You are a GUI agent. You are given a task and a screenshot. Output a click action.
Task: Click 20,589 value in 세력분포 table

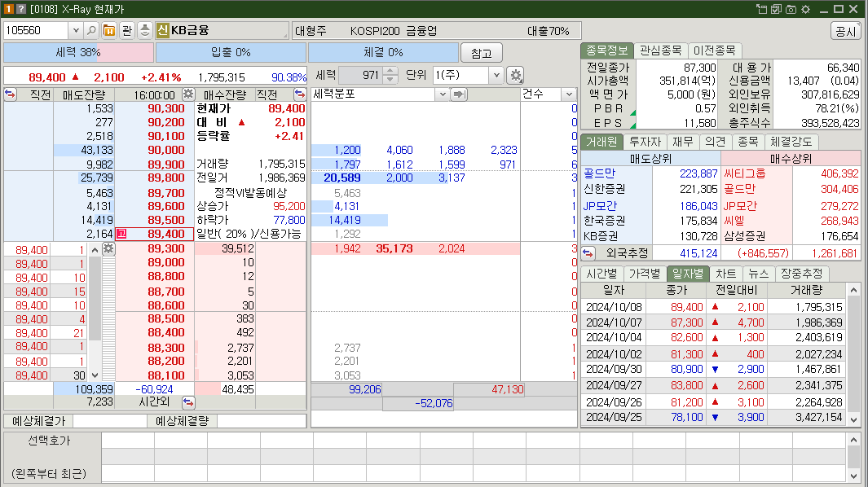pyautogui.click(x=342, y=178)
